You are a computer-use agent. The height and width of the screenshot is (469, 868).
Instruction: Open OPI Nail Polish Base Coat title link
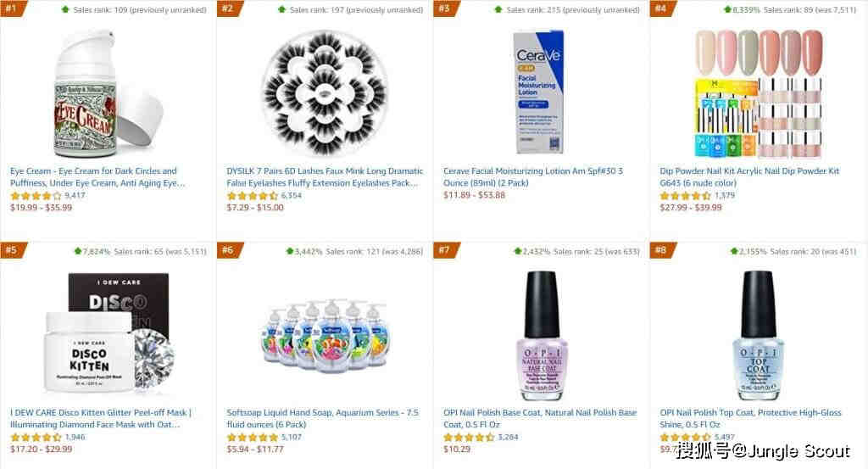540,419
